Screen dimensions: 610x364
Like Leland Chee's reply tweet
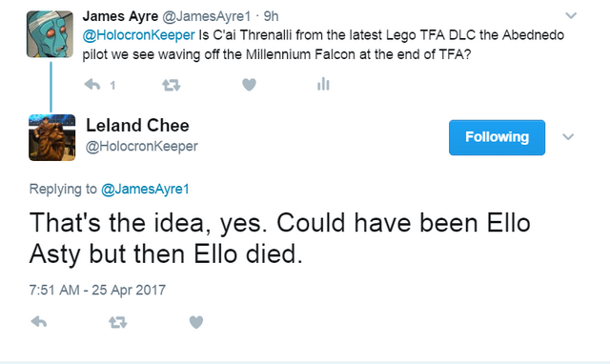196,322
